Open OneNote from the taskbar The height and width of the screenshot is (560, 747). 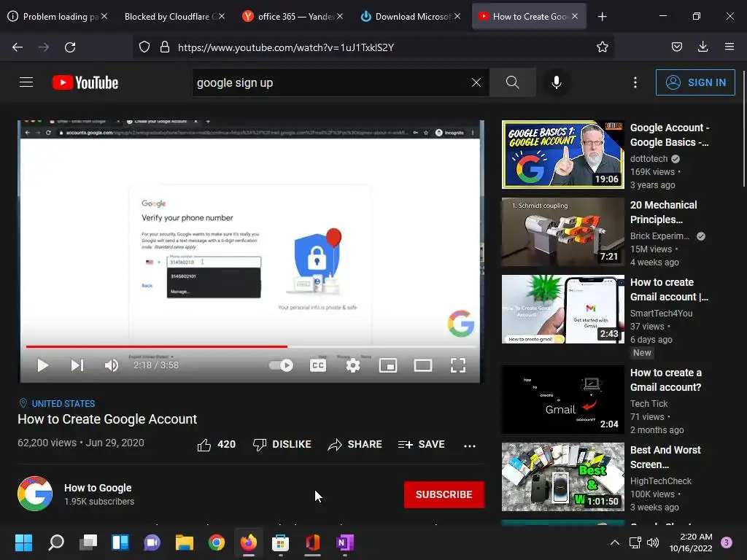344,542
